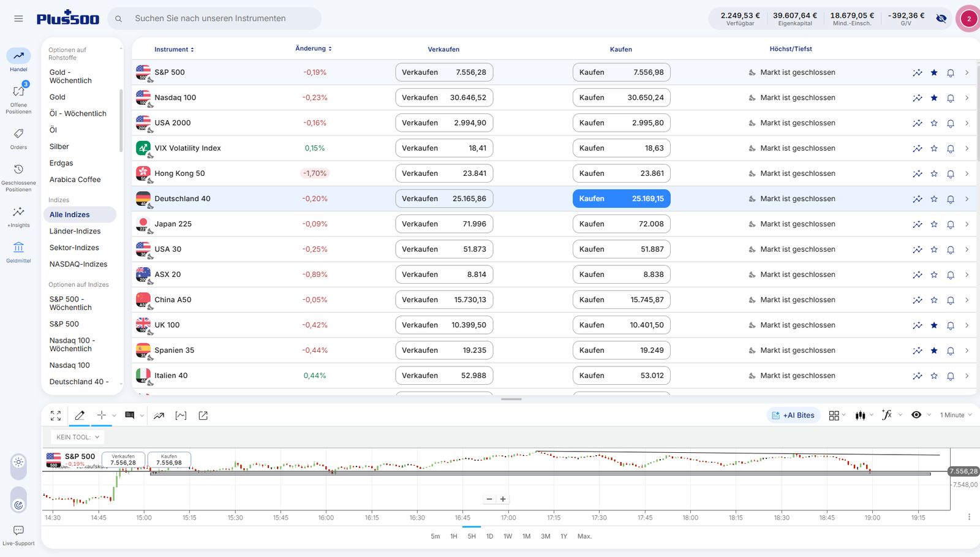Open the Sektor-Indizes category
Screen dimensions: 980x557
click(74, 248)
